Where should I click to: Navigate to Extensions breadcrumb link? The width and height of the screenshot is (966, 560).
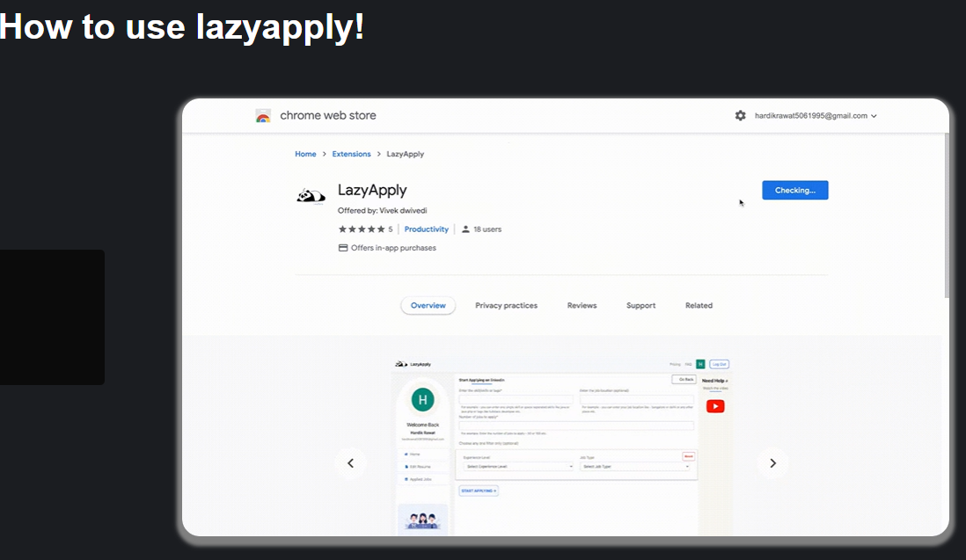point(351,154)
